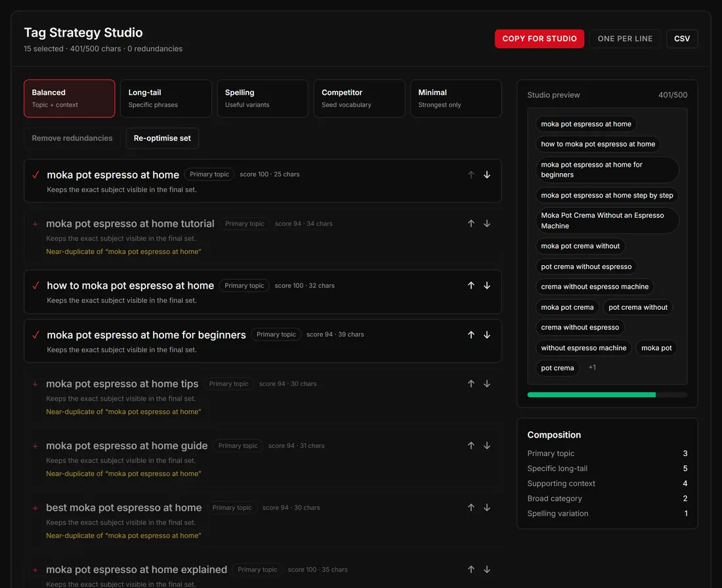The image size is (722, 588).
Task: Click the 'moka pot crema' chip
Action: click(567, 307)
